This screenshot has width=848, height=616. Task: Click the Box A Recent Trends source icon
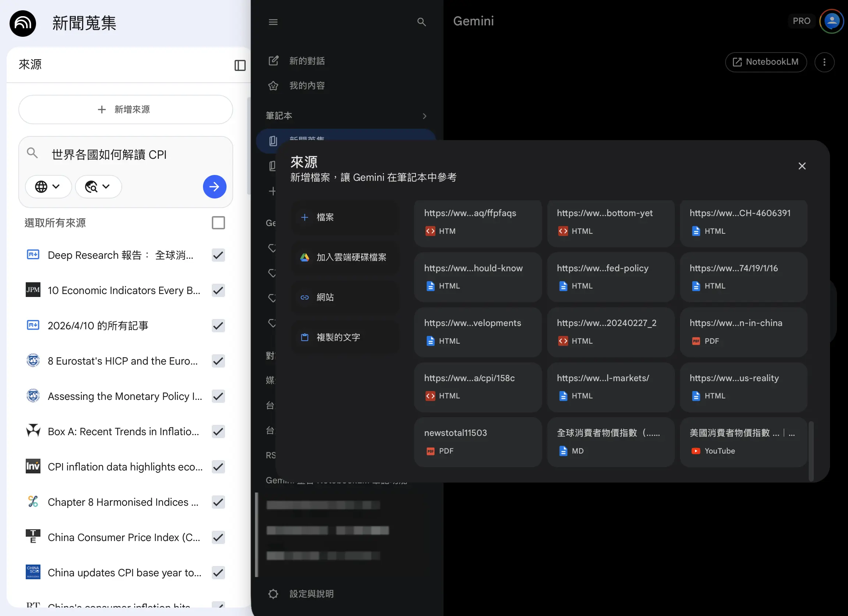click(x=33, y=431)
